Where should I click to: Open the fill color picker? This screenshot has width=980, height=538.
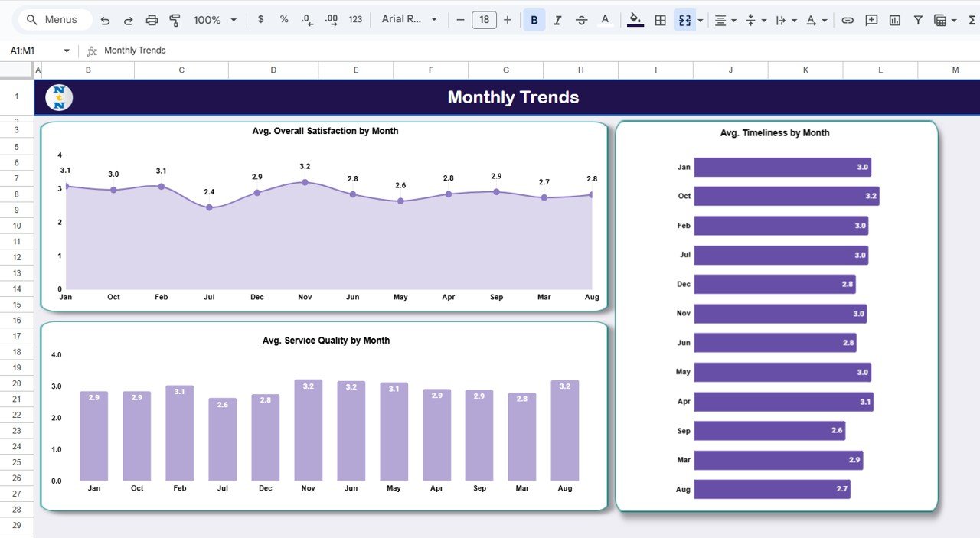click(635, 20)
